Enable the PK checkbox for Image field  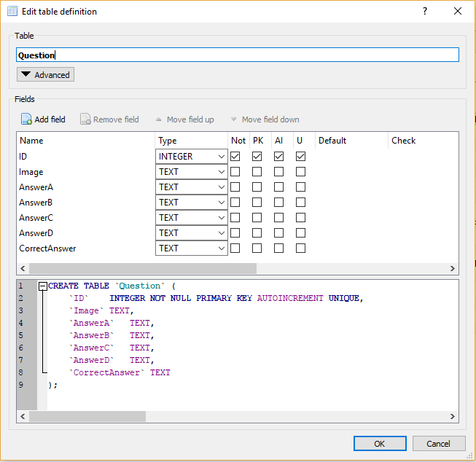click(257, 172)
